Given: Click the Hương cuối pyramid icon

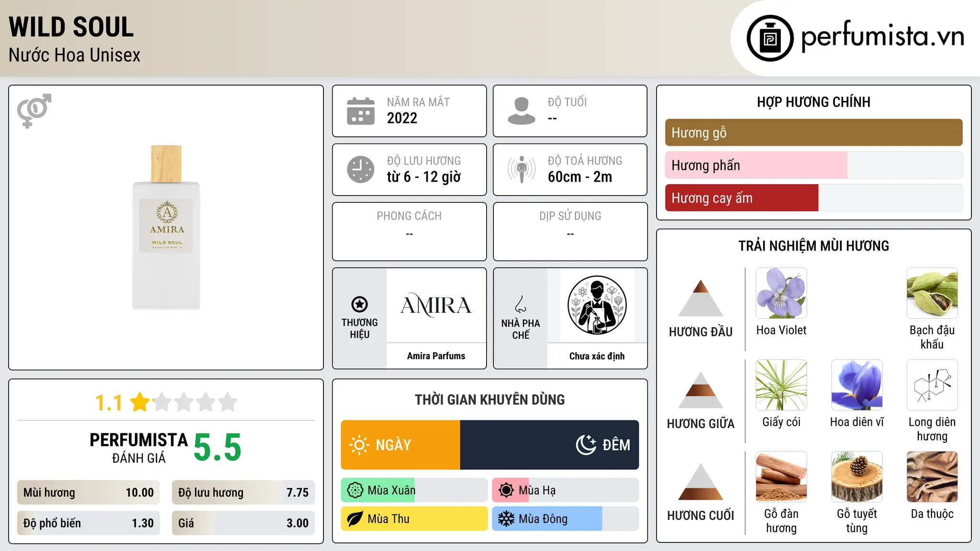Looking at the screenshot, I should click(x=701, y=482).
